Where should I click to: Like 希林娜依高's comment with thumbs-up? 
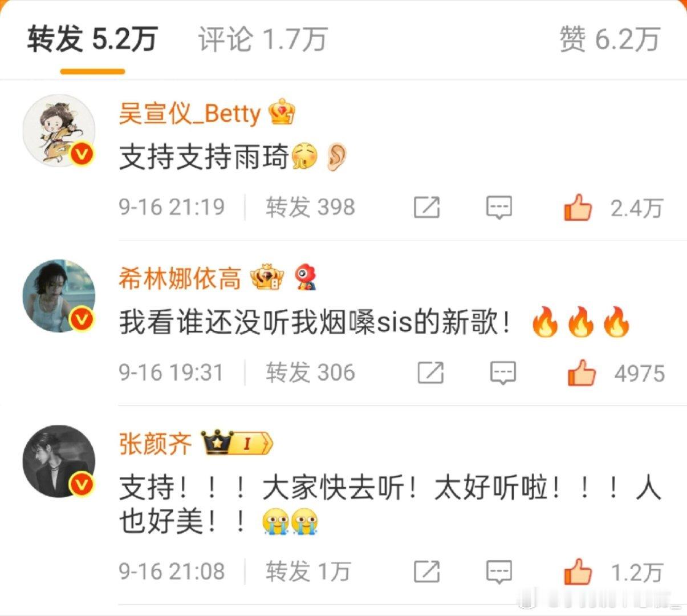pyautogui.click(x=582, y=374)
